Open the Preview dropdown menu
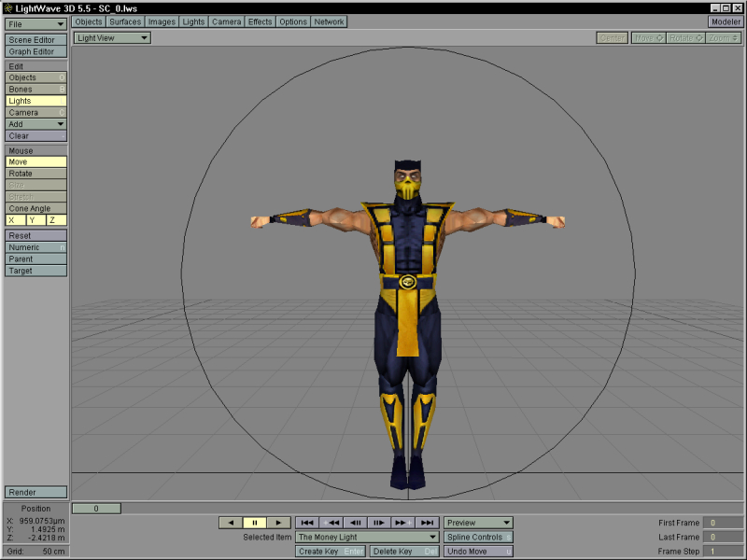 tap(478, 523)
